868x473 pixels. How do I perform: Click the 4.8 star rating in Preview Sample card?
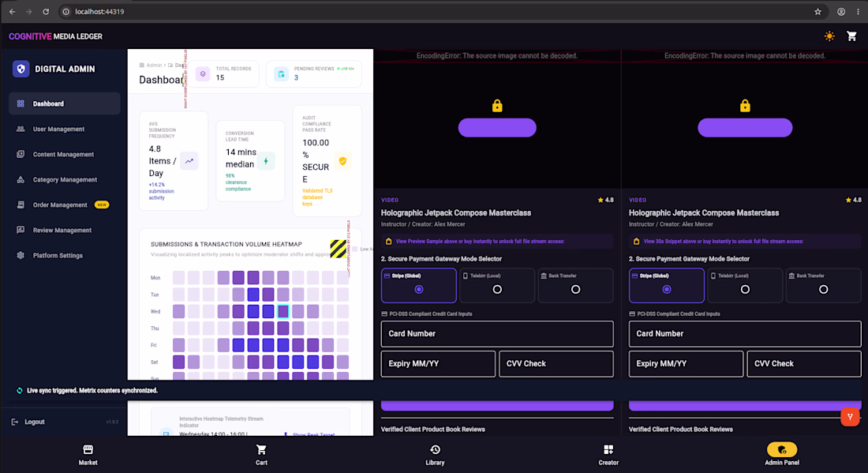point(605,200)
